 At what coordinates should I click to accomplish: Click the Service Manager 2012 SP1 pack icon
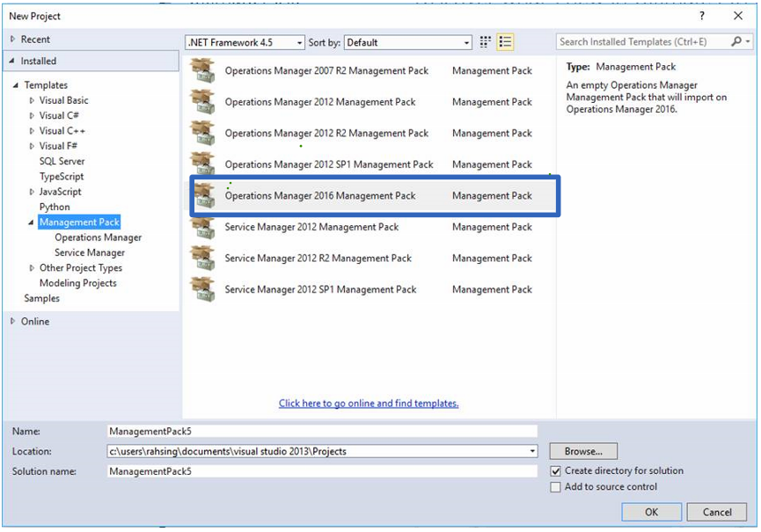(x=203, y=289)
